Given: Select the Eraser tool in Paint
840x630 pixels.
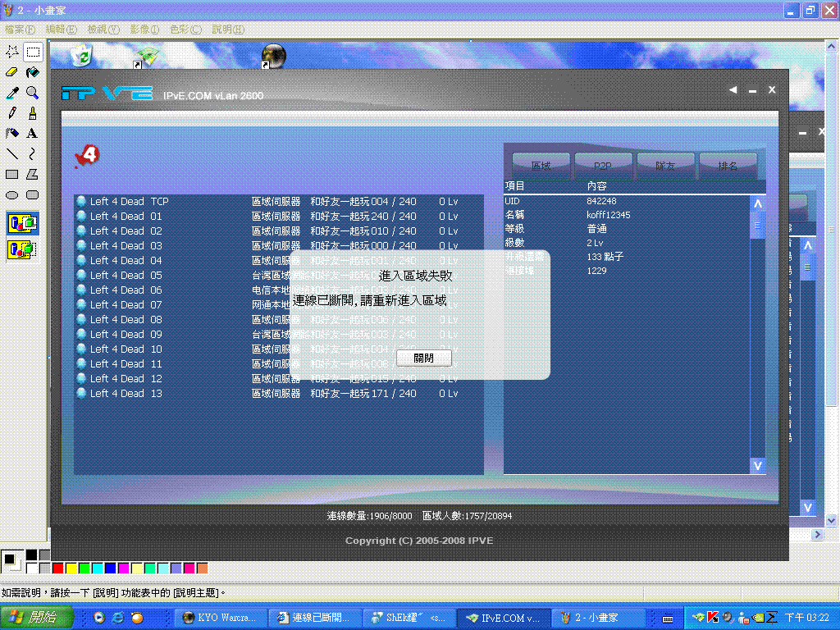Looking at the screenshot, I should 11,72.
